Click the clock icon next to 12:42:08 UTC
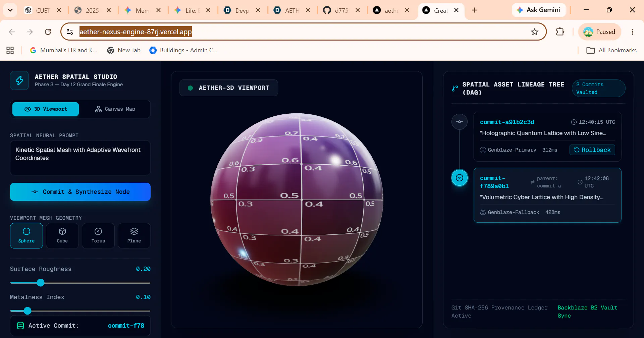 (x=580, y=182)
